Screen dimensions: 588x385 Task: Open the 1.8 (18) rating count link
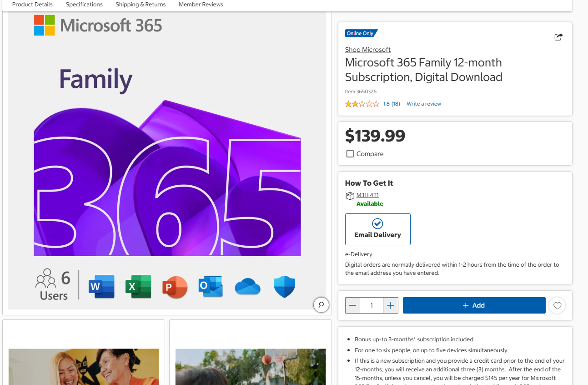(x=392, y=104)
